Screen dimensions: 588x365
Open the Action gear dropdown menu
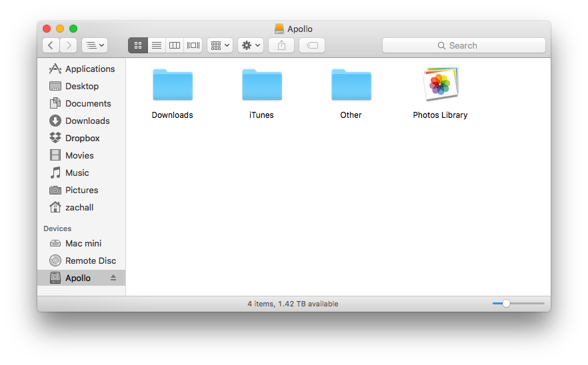(251, 45)
